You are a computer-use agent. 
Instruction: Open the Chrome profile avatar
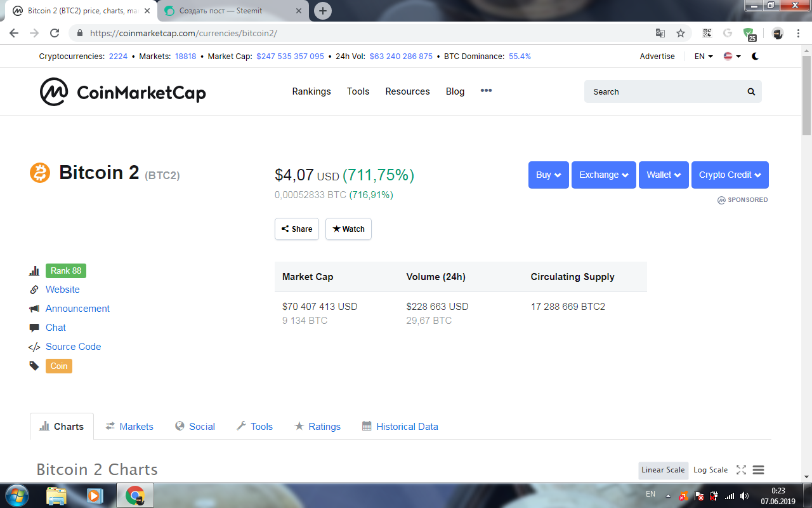[778, 33]
